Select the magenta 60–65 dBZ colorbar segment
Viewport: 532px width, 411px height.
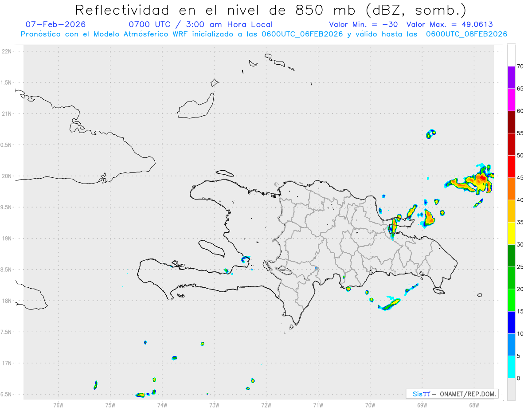(511, 100)
